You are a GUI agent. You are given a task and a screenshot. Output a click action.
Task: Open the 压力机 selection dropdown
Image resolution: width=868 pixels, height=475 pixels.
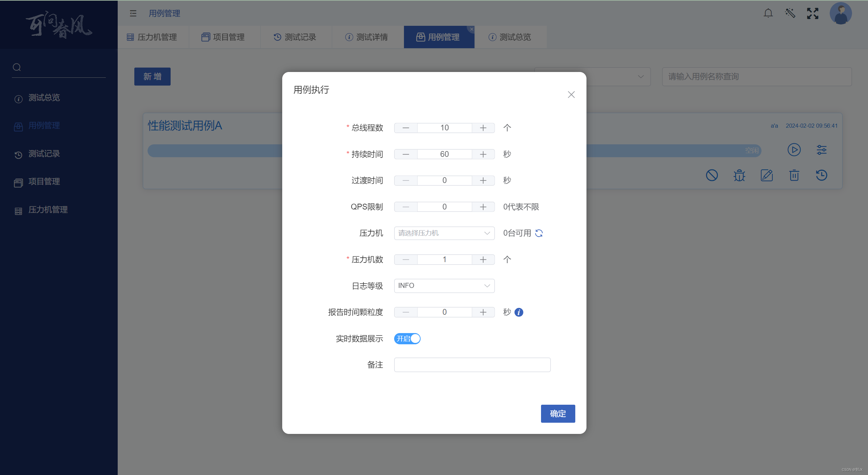pos(444,233)
